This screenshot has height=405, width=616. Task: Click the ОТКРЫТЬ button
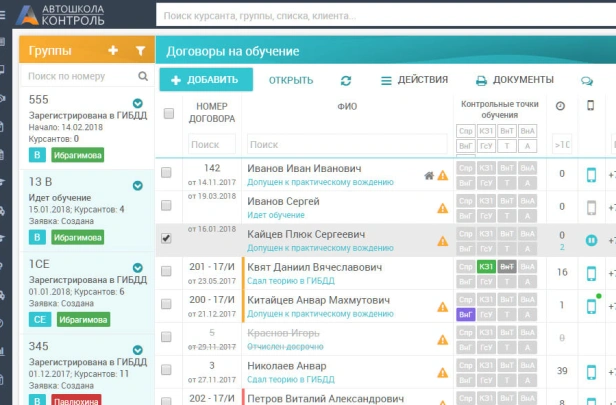(x=291, y=80)
